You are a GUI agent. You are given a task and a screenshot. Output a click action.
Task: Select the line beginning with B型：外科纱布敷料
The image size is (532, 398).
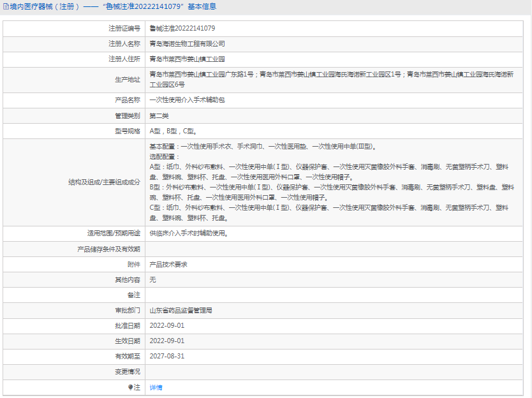(332, 193)
